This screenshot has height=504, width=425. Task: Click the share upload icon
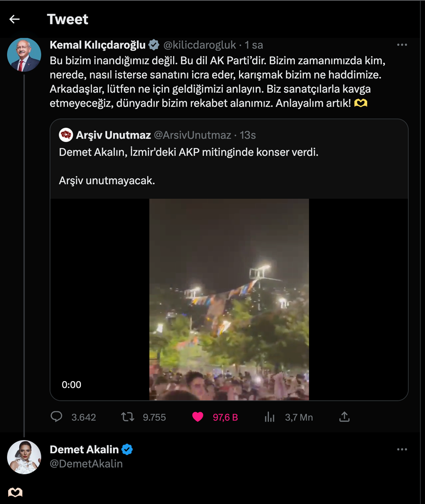coord(344,417)
